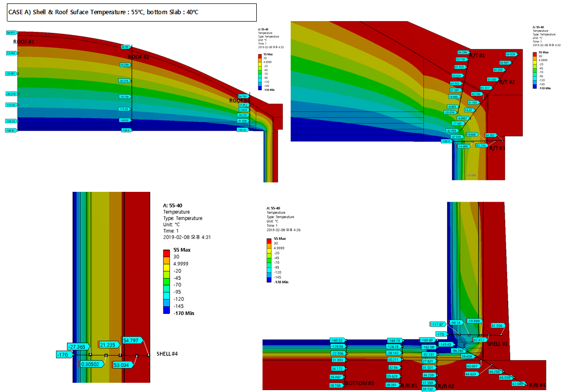Screen dimensions: 568x392
Task: Click the BOTTOM #3 path label
Action: coord(359,383)
